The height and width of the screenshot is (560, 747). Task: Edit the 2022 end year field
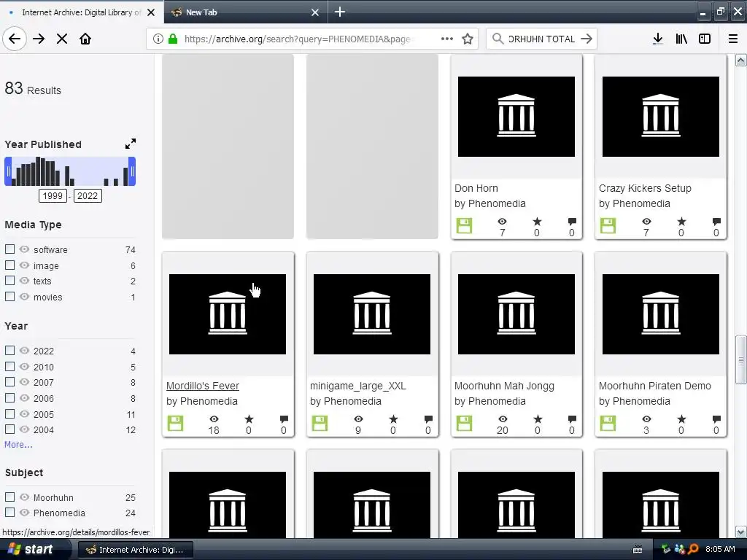(x=88, y=195)
